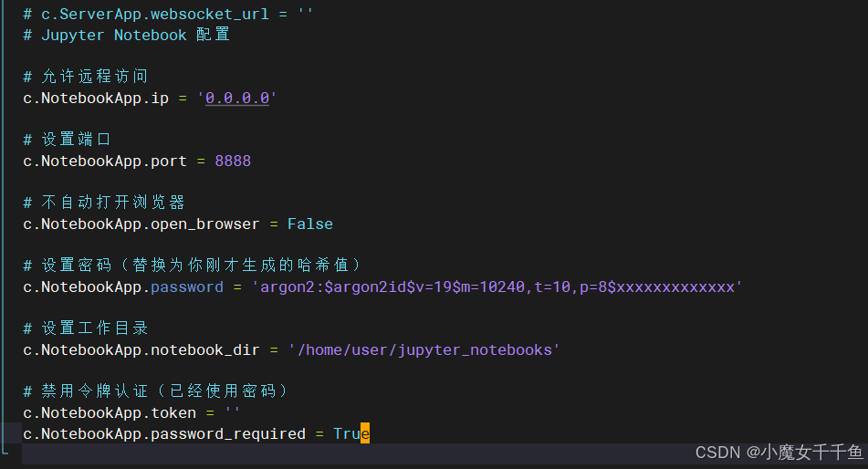Click 'c.NotebookApp.password_required' setting name
This screenshot has height=469, width=868.
pyautogui.click(x=164, y=434)
